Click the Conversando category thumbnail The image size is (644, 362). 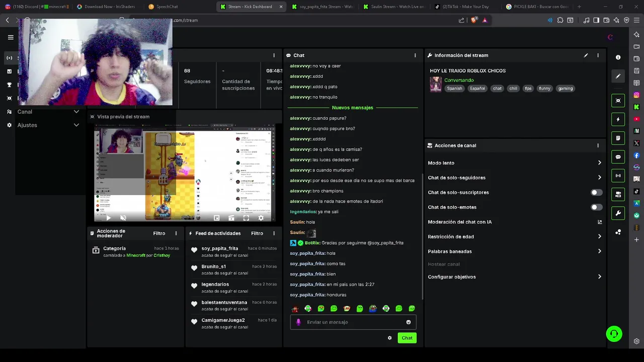pyautogui.click(x=436, y=84)
